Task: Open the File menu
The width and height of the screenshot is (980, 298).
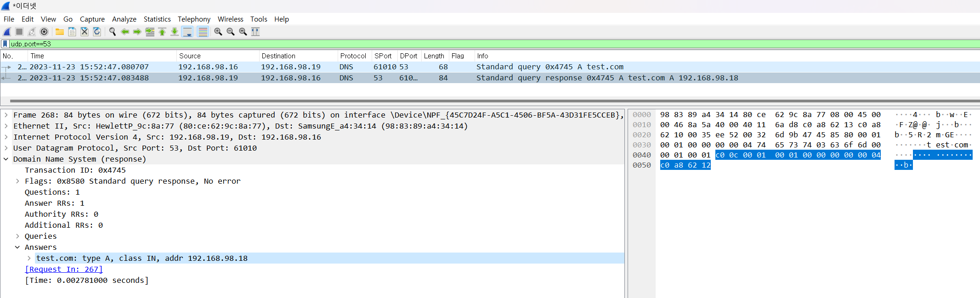Action: [9, 19]
